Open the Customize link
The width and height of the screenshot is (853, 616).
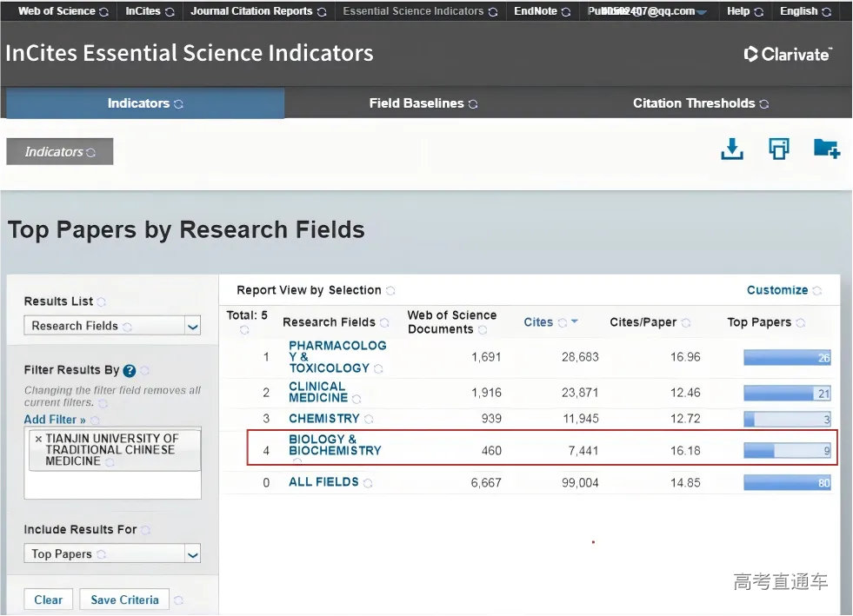click(777, 290)
